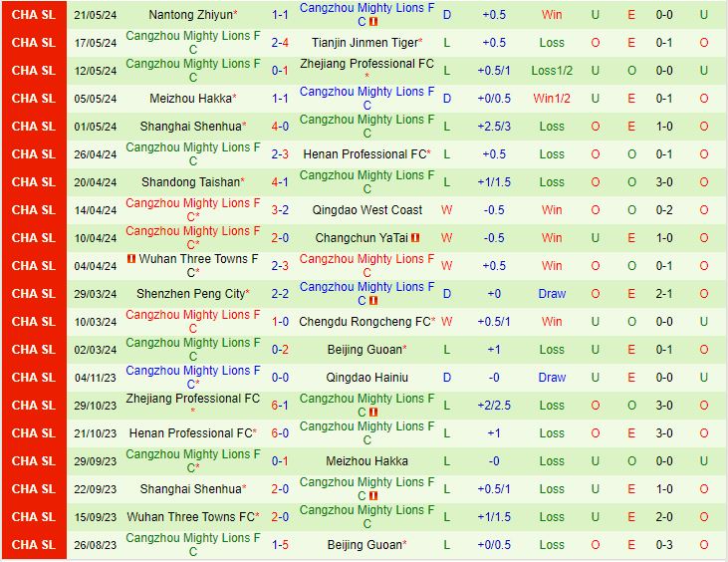The image size is (728, 562).
Task: Click red card icon before Wuhan Three Towns
Action: [131, 259]
